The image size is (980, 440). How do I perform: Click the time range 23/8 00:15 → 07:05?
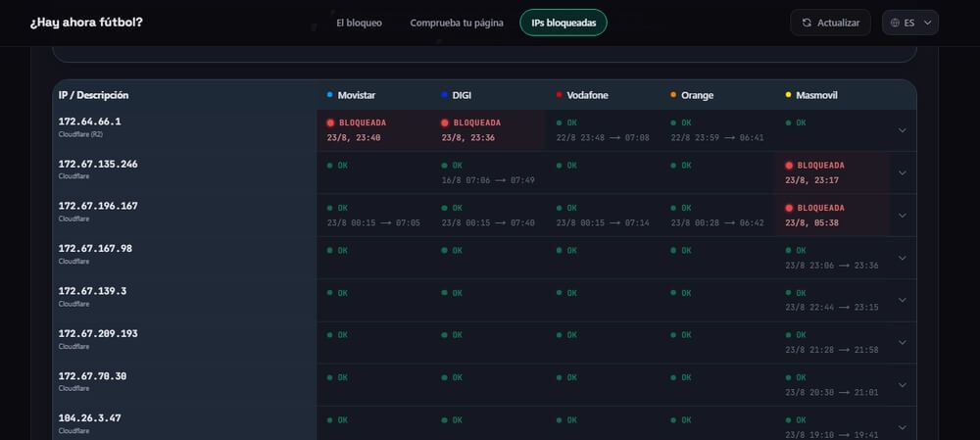tap(373, 222)
